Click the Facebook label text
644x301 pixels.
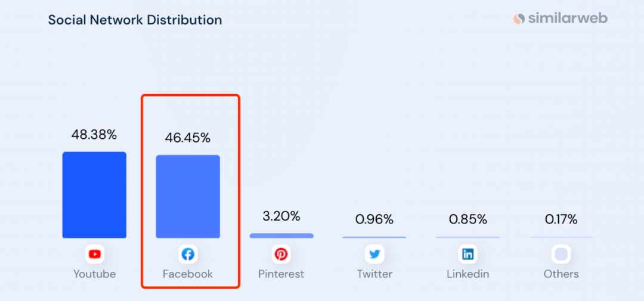188,274
